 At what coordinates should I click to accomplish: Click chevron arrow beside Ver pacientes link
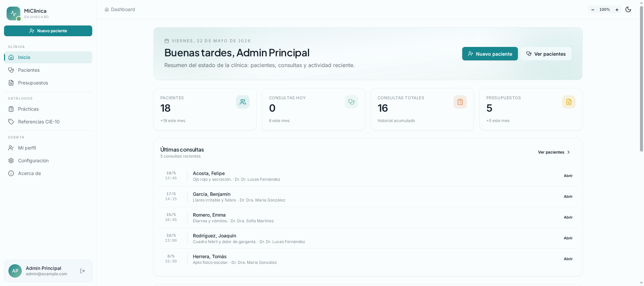(569, 152)
